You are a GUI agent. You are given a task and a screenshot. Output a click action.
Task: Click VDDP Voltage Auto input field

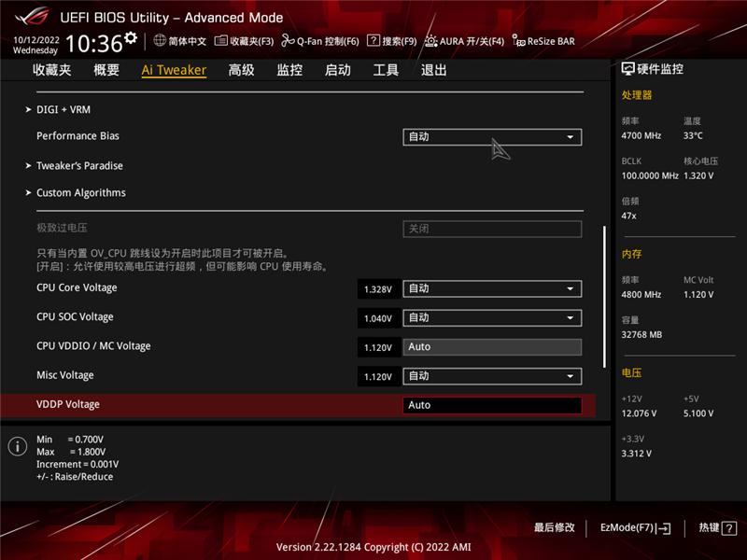click(492, 405)
